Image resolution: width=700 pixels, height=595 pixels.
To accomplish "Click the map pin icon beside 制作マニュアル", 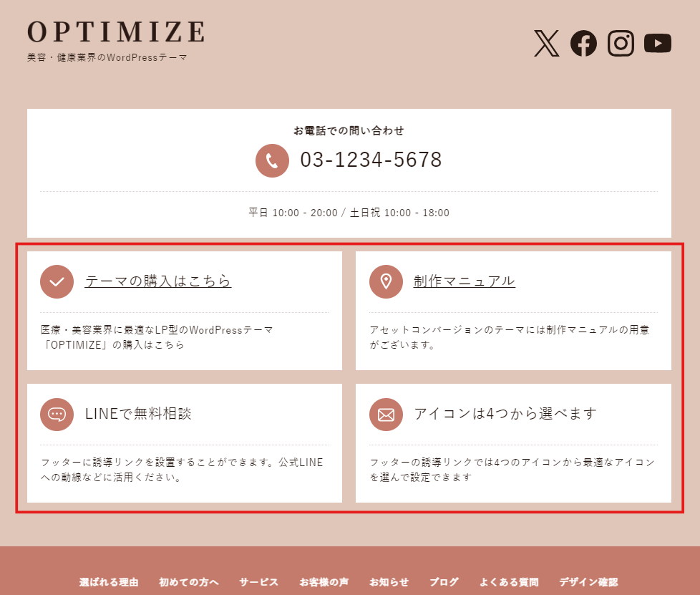I will tap(386, 281).
